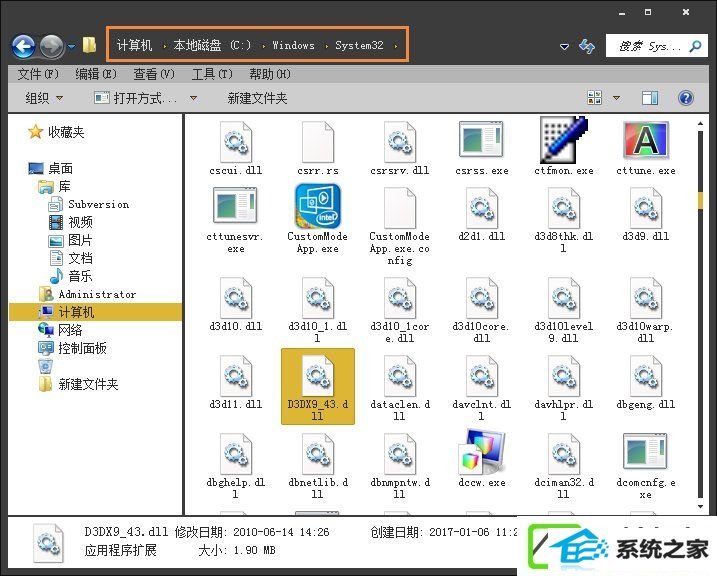Select 计算机 in the navigation tree
The image size is (717, 576).
96,312
